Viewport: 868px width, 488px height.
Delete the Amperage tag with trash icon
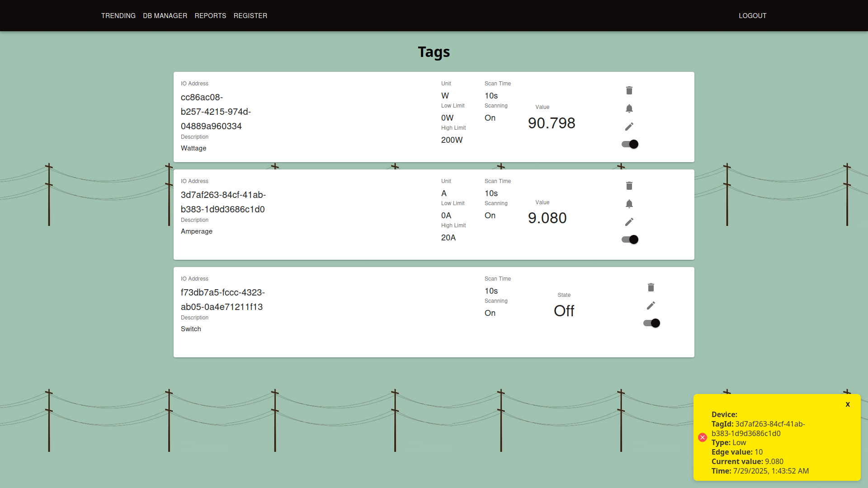(x=629, y=186)
